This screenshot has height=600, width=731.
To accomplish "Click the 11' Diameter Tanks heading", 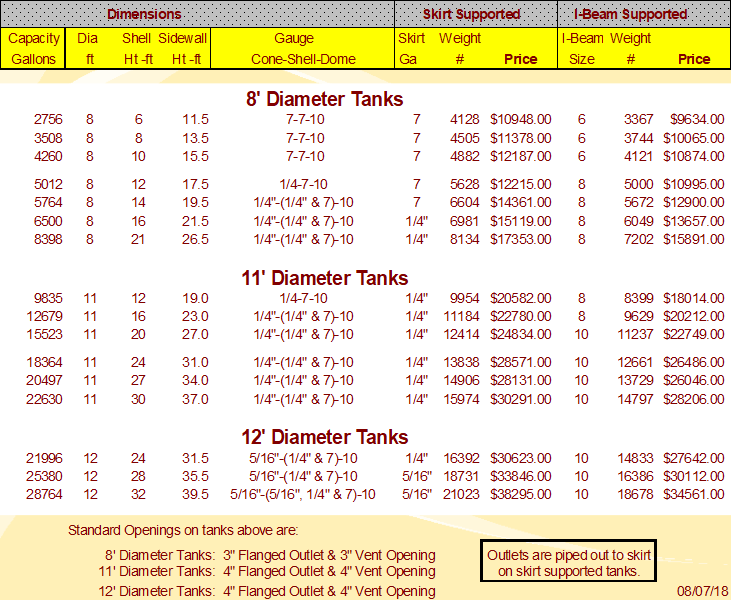I will click(324, 278).
